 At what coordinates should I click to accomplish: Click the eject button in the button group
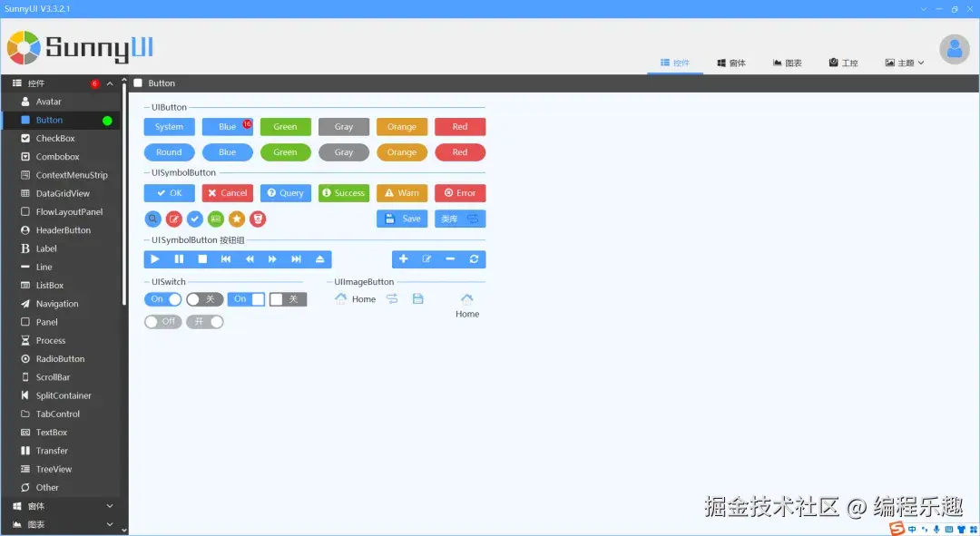click(x=320, y=258)
